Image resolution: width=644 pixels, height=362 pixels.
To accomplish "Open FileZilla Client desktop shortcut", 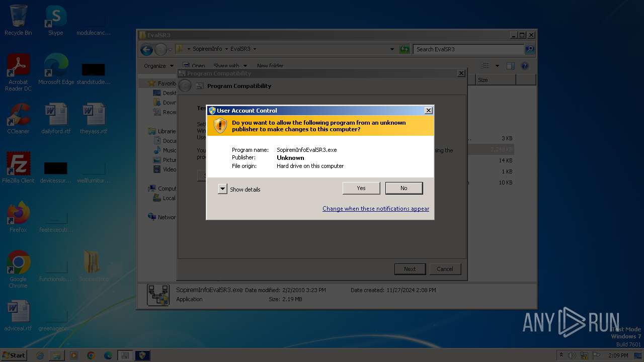I will (18, 168).
